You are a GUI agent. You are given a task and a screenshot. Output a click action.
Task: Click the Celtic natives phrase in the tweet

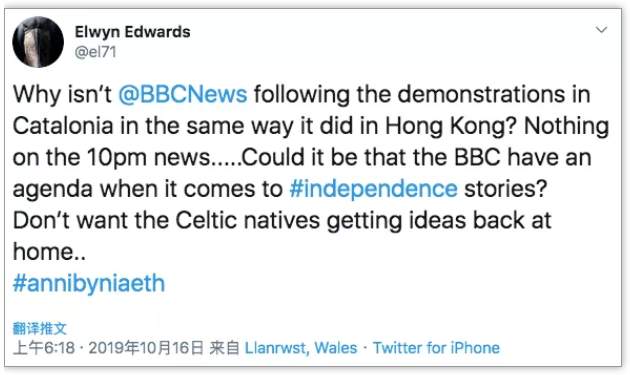click(x=248, y=221)
